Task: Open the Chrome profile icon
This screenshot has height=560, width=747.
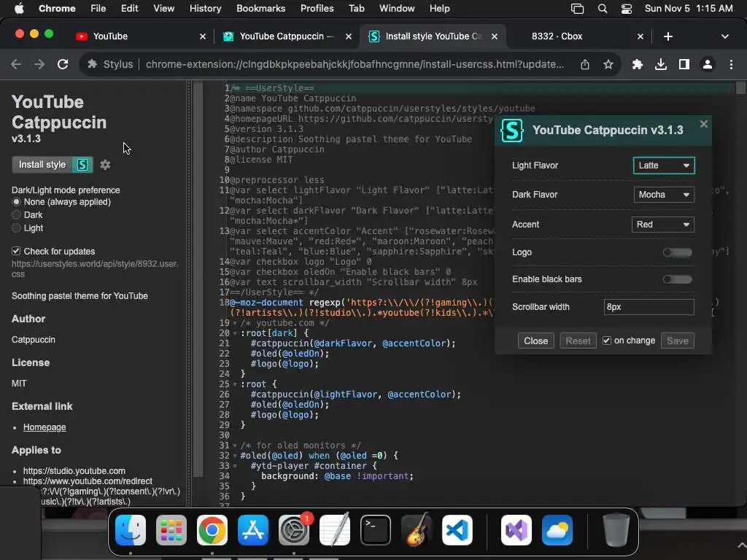Action: tap(708, 64)
